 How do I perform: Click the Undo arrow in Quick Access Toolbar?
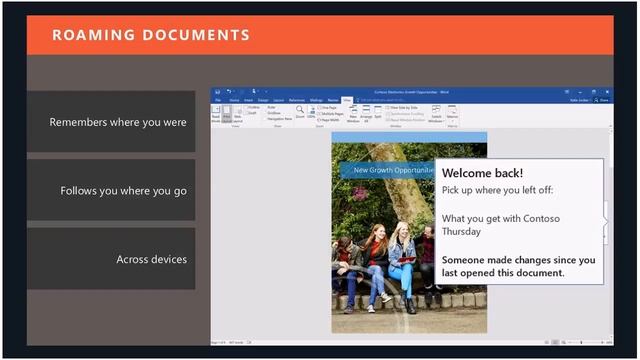point(229,92)
